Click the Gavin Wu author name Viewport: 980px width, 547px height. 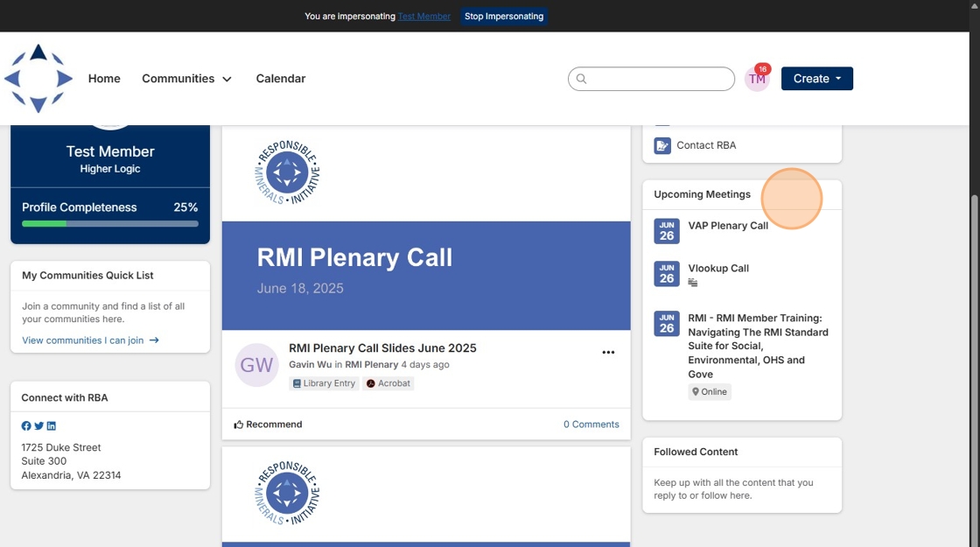[310, 364]
